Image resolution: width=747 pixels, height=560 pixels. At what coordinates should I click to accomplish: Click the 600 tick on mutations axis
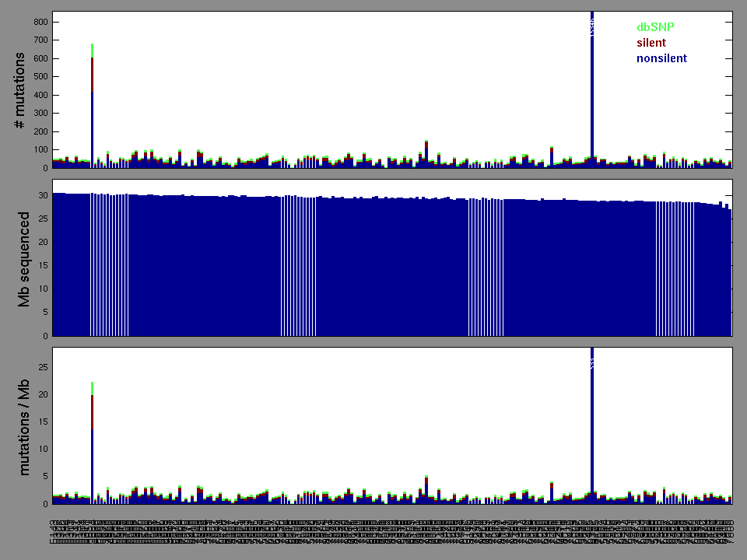point(40,58)
